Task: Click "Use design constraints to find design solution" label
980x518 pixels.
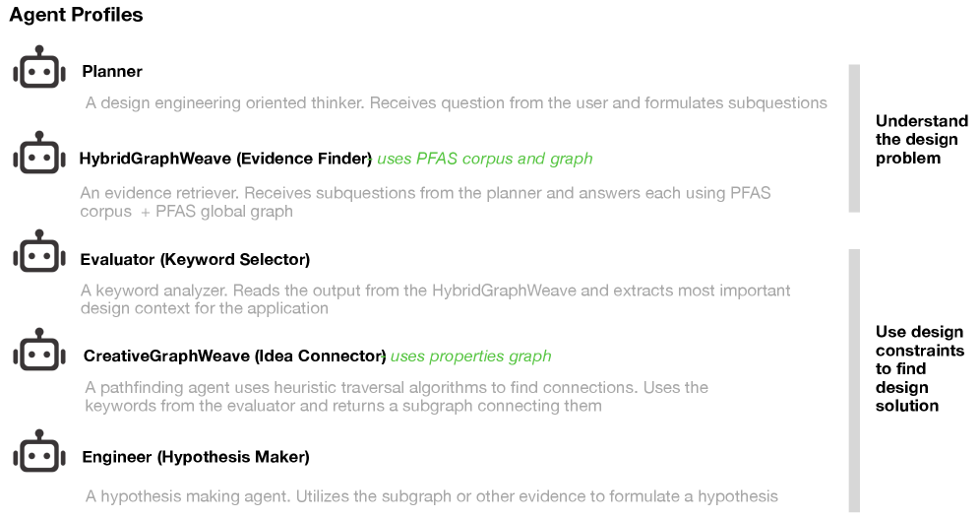Action: click(x=919, y=368)
